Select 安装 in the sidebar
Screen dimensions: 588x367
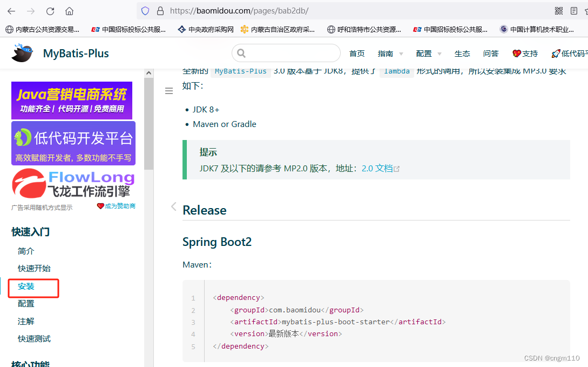(26, 286)
